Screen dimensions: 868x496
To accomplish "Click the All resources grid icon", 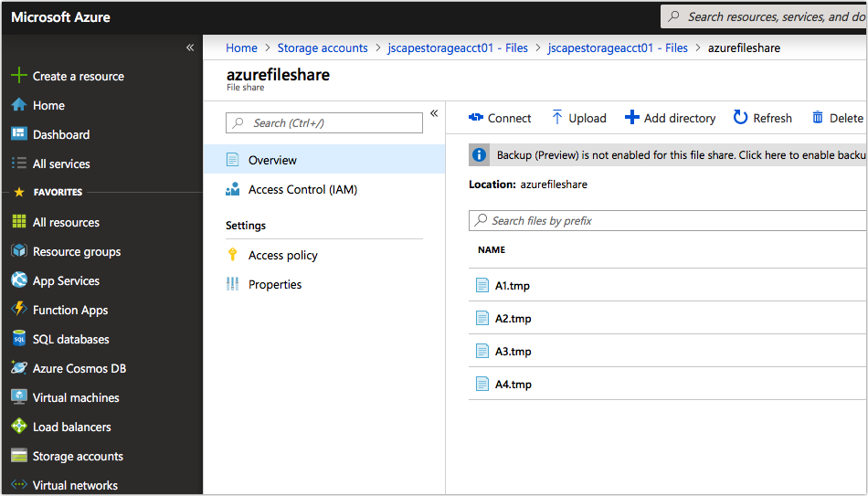I will (19, 221).
